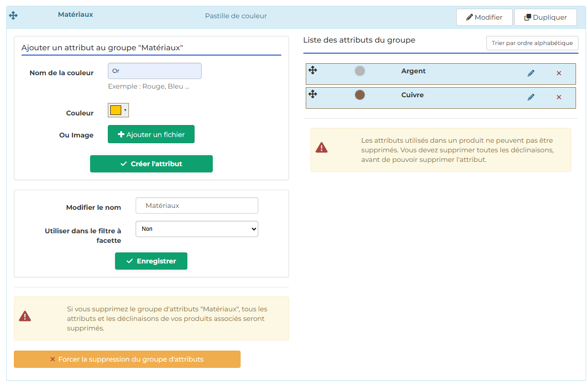Click the Créer l'attribut button

pos(151,164)
